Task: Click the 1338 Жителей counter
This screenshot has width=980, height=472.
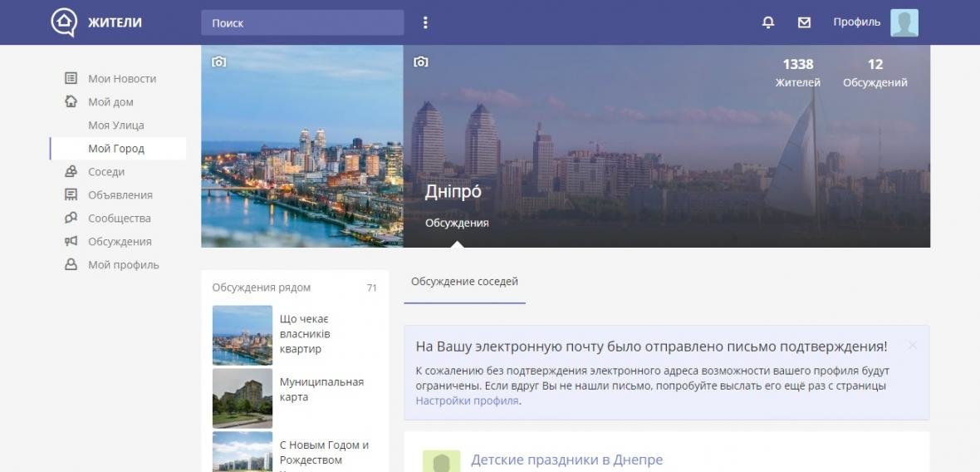Action: pos(797,72)
